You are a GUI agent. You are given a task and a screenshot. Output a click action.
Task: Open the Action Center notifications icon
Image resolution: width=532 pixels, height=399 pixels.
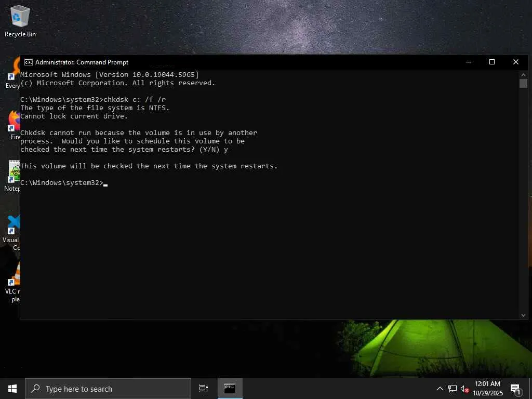(x=516, y=389)
